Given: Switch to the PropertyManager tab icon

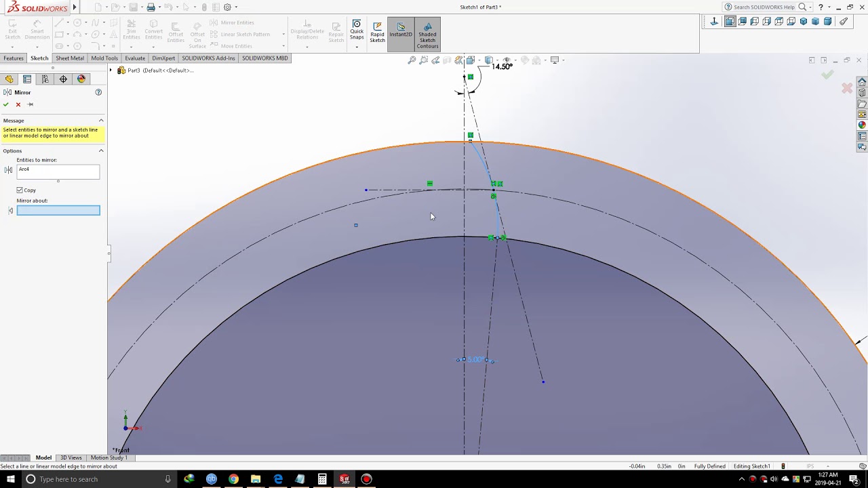Looking at the screenshot, I should pyautogui.click(x=27, y=79).
